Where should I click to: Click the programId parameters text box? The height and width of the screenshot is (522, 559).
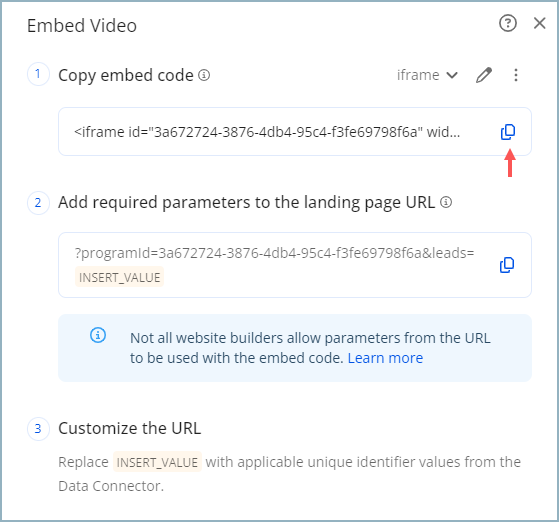pyautogui.click(x=295, y=265)
